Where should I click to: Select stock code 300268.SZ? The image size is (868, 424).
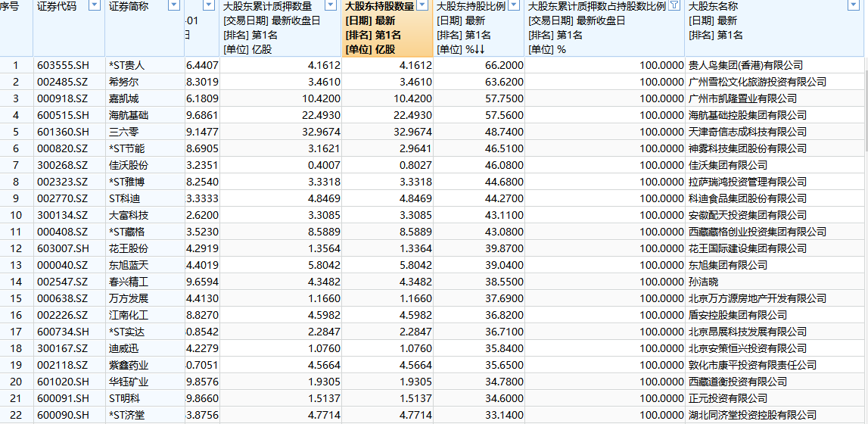63,165
